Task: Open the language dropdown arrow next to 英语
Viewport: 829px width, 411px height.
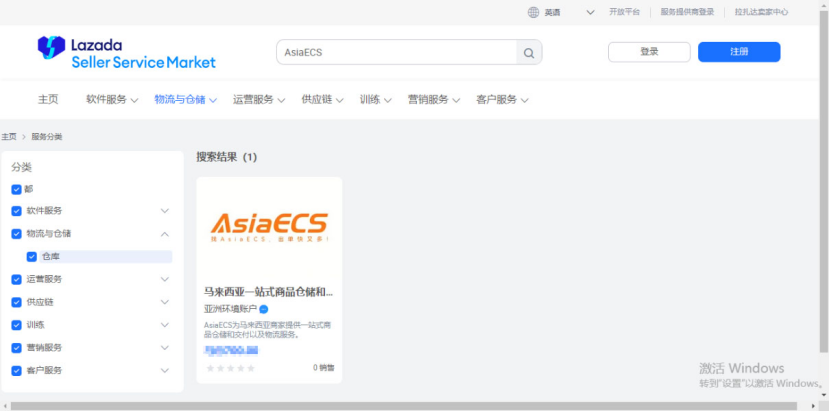Action: (591, 12)
